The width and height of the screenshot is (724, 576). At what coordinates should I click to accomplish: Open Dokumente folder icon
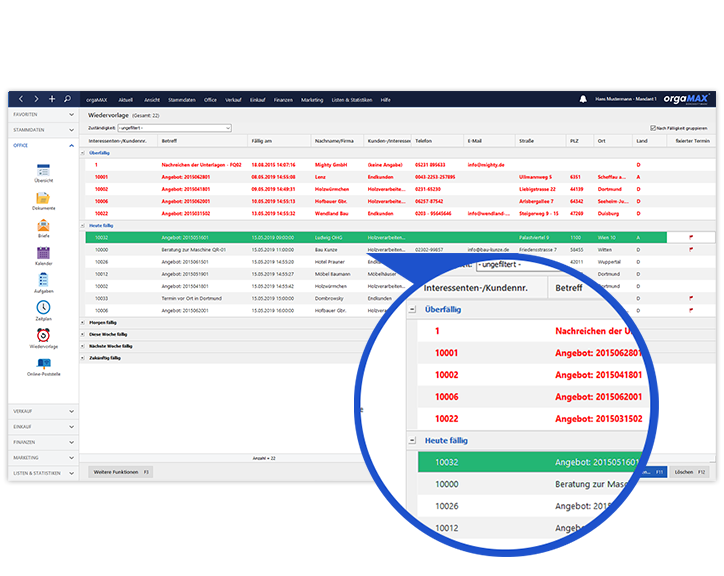coord(43,200)
